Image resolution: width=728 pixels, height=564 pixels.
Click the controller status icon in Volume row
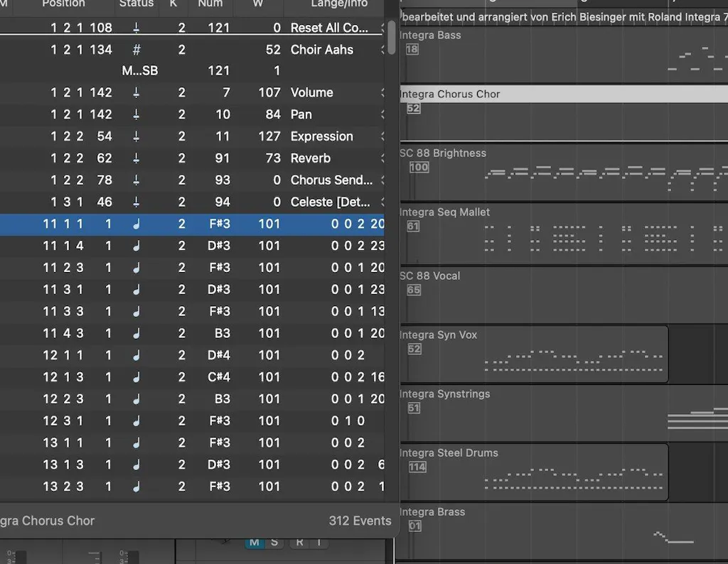tap(136, 93)
